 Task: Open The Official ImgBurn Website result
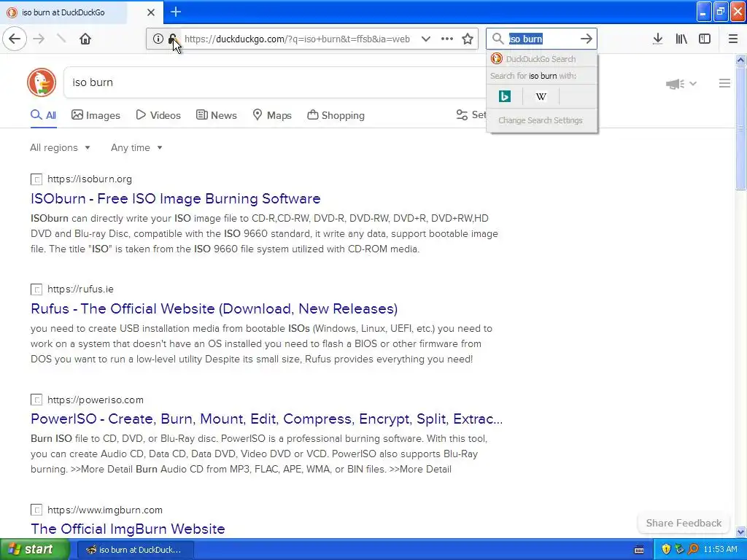click(128, 529)
